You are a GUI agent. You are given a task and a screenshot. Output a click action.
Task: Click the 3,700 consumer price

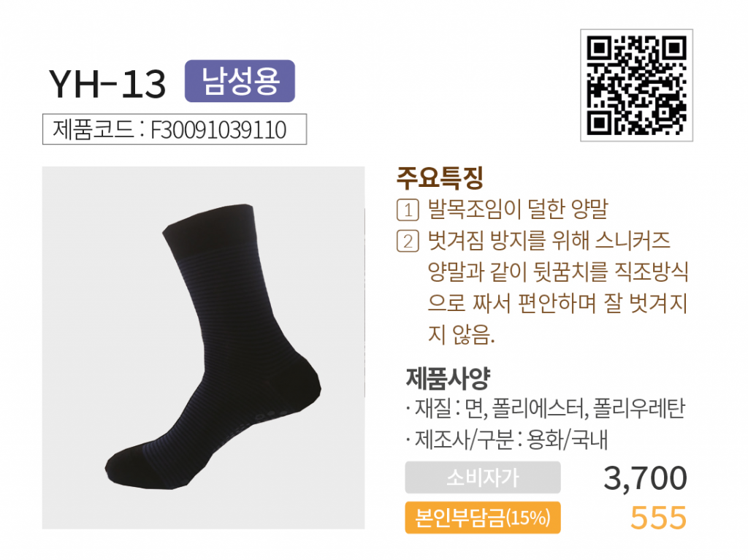click(x=645, y=478)
